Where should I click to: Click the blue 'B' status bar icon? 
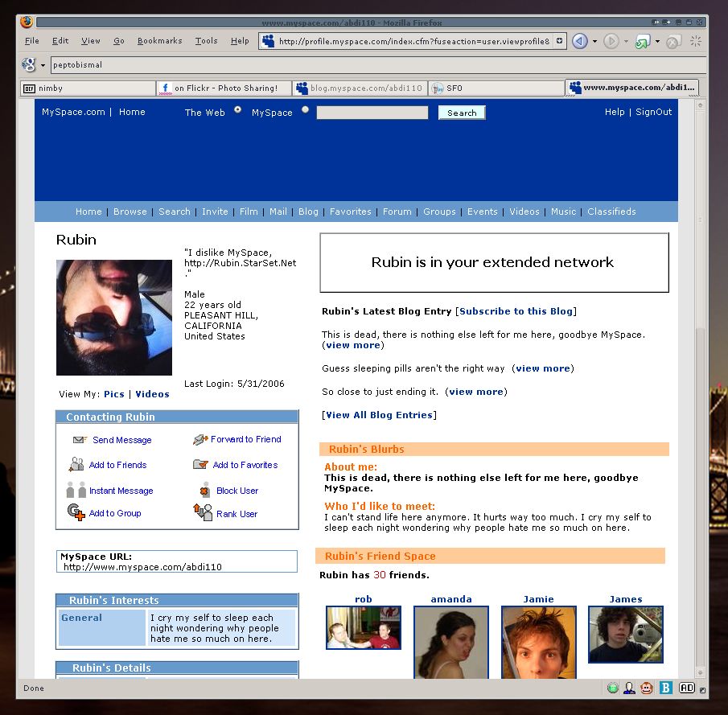(x=666, y=688)
